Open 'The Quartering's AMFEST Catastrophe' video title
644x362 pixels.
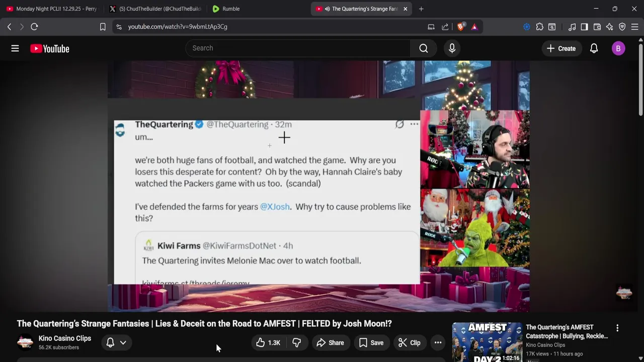(x=567, y=332)
